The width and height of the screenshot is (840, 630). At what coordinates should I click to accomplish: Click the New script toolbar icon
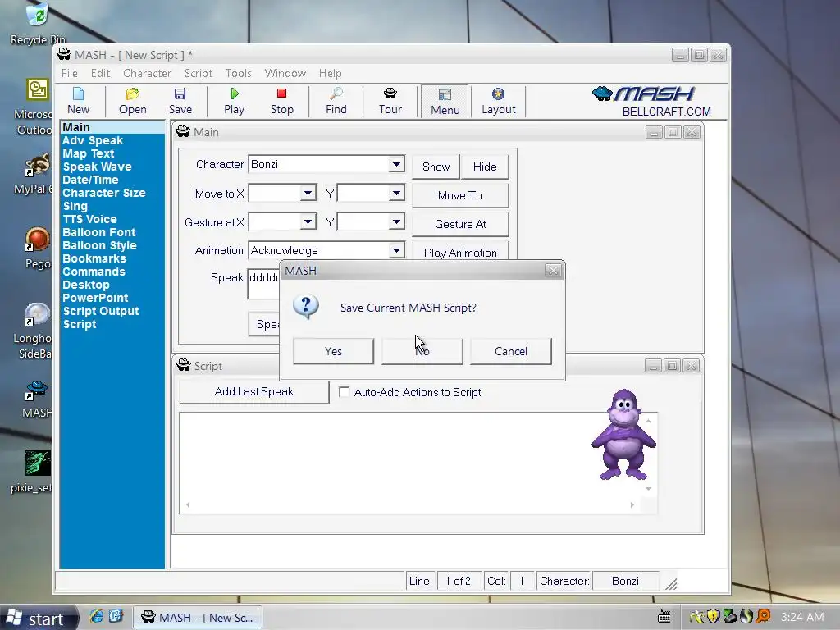78,101
